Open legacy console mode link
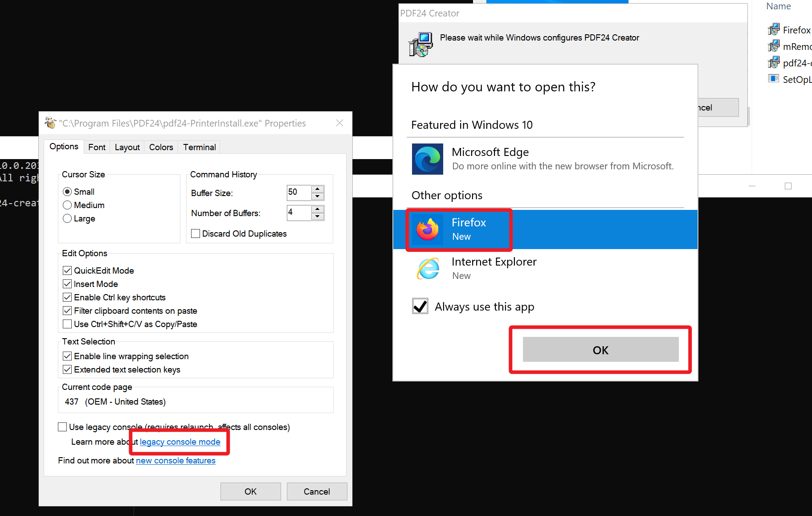 click(x=180, y=442)
